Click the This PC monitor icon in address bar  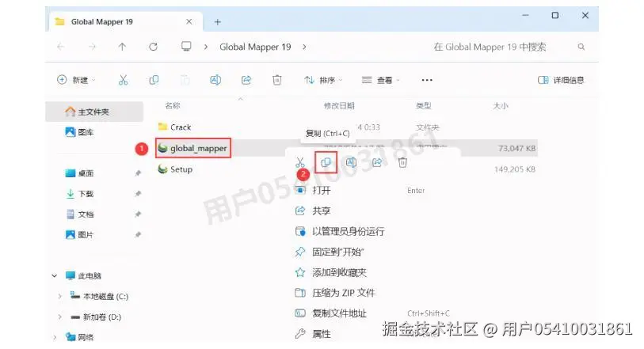(x=186, y=47)
